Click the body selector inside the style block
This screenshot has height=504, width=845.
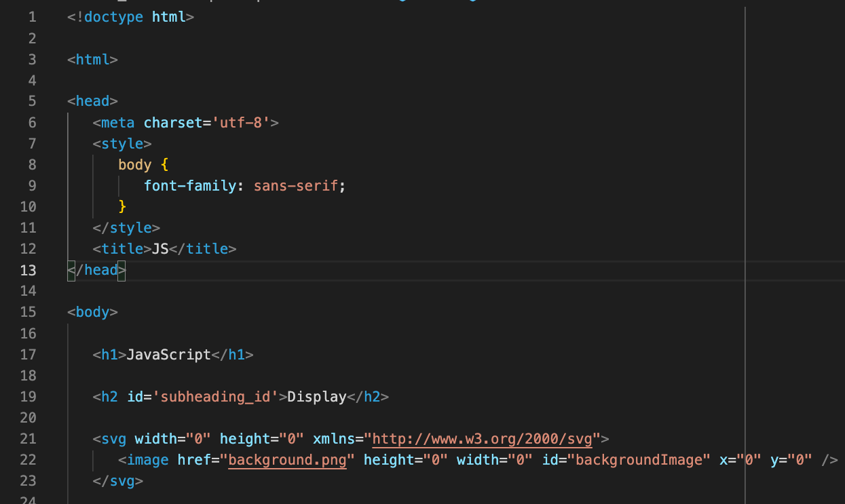point(134,164)
